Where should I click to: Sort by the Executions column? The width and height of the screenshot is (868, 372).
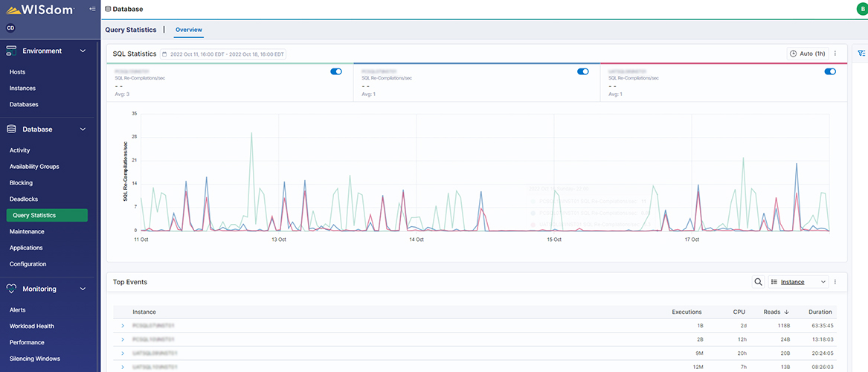[687, 312]
